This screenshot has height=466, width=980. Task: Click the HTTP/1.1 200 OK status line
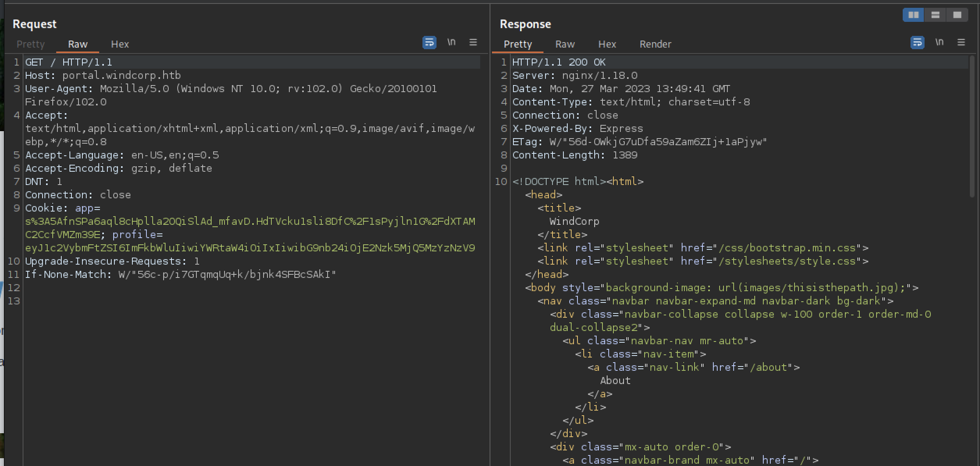pyautogui.click(x=559, y=62)
